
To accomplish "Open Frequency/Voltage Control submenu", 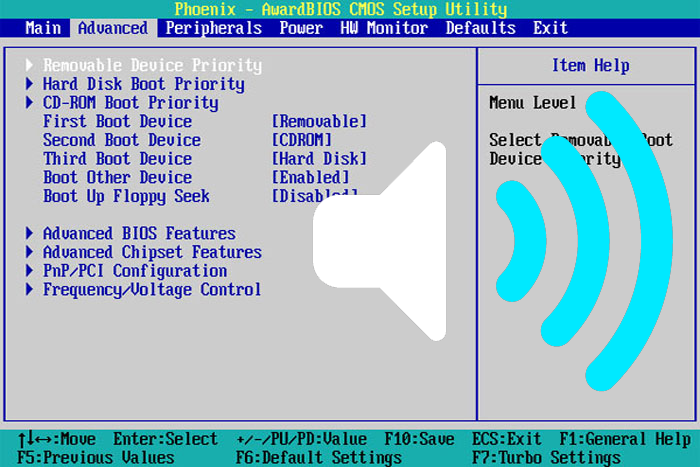I will [152, 290].
